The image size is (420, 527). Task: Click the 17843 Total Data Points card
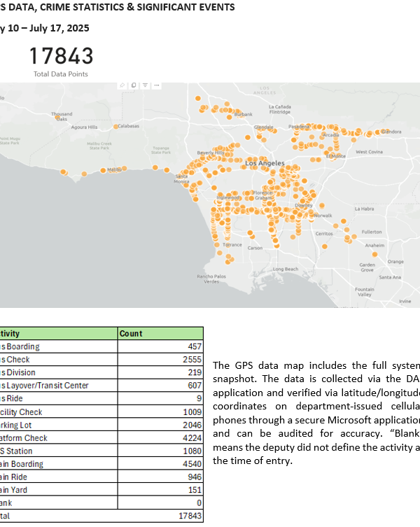point(61,60)
